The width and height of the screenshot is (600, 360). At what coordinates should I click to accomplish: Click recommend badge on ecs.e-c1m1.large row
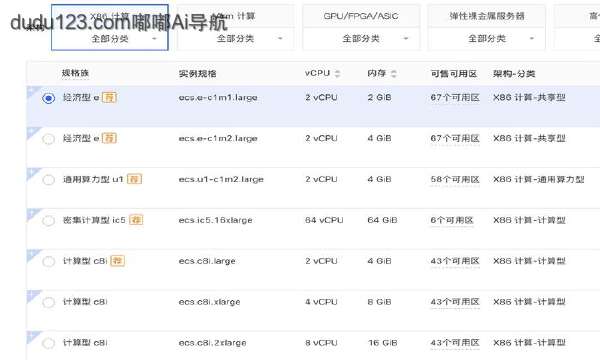[x=109, y=97]
